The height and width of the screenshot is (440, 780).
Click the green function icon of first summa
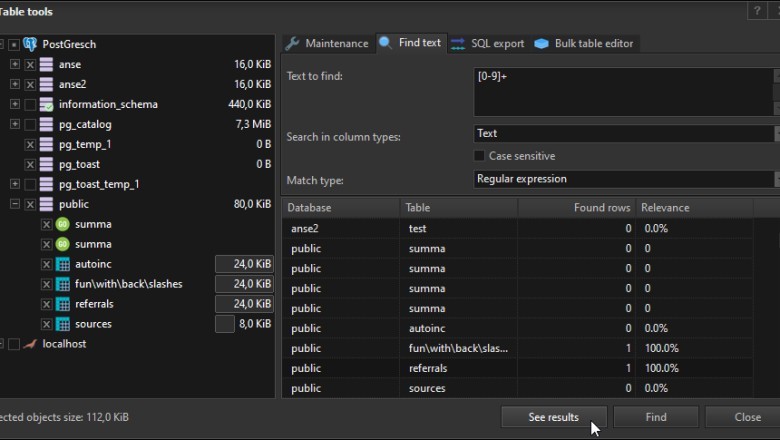coord(63,224)
